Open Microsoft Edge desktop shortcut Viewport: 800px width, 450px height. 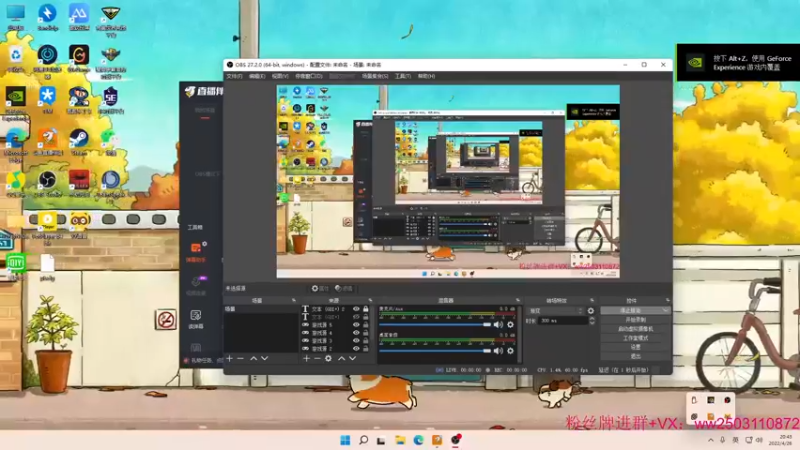[15, 144]
